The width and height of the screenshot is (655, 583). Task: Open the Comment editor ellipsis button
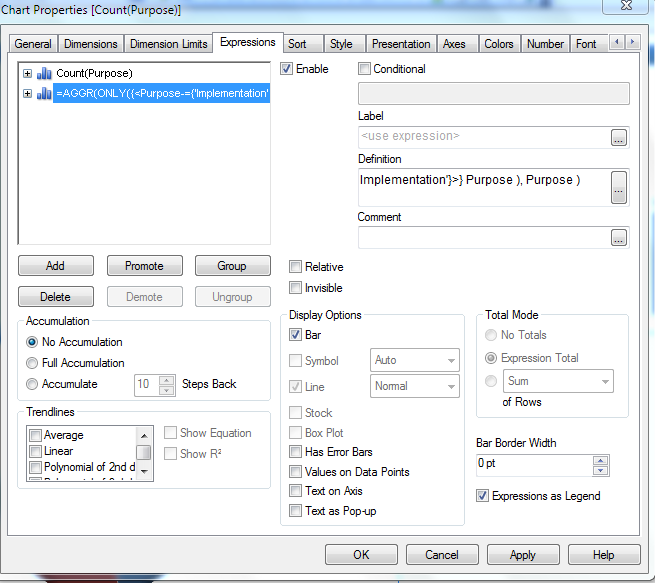click(x=619, y=238)
